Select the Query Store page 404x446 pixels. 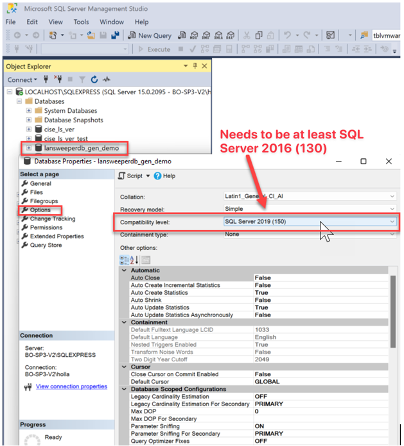coord(46,245)
